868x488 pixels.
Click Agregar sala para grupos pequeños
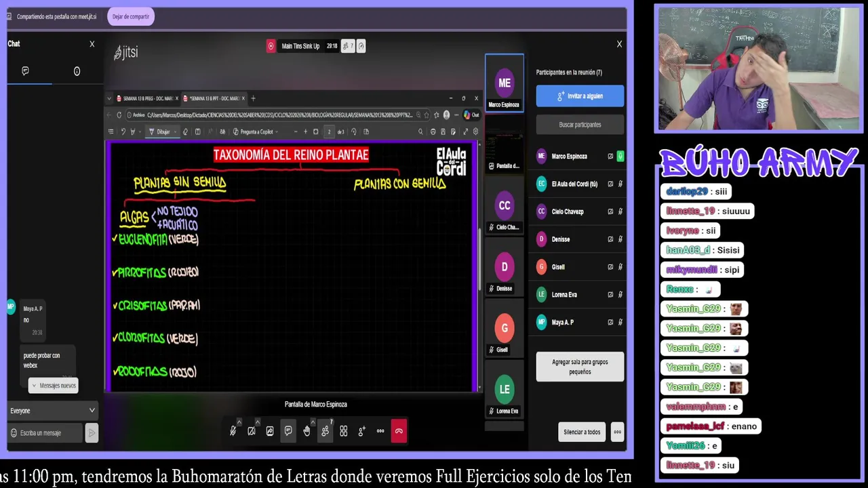tap(580, 367)
